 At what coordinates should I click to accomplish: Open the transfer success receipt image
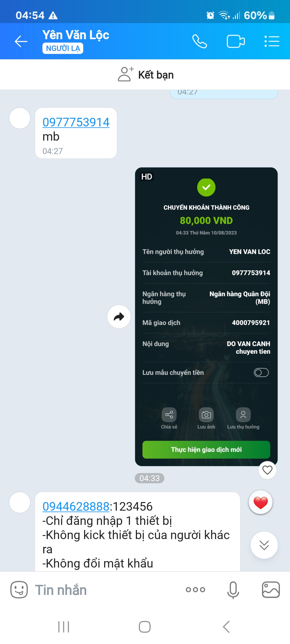click(206, 317)
